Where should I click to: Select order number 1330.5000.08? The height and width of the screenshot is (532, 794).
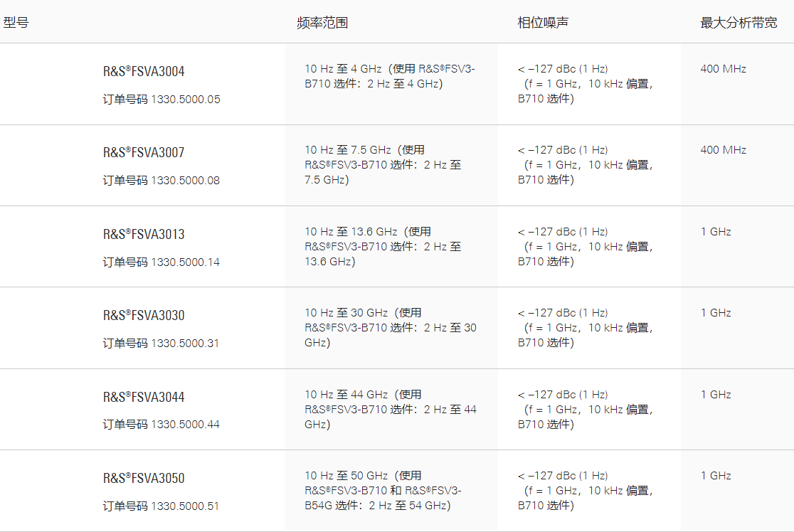click(186, 181)
